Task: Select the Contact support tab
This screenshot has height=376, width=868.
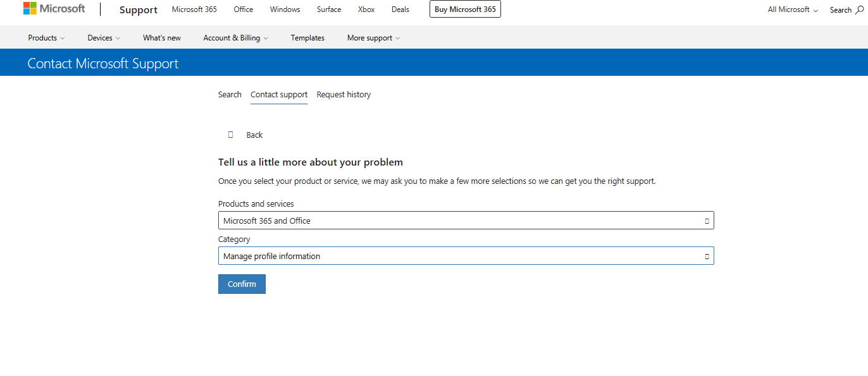Action: coord(279,95)
